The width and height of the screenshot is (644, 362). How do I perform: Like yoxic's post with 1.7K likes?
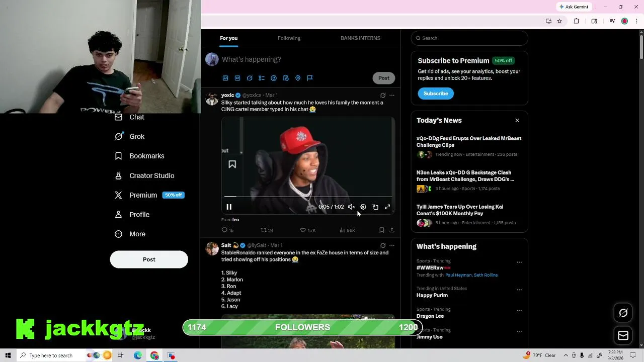(x=308, y=230)
